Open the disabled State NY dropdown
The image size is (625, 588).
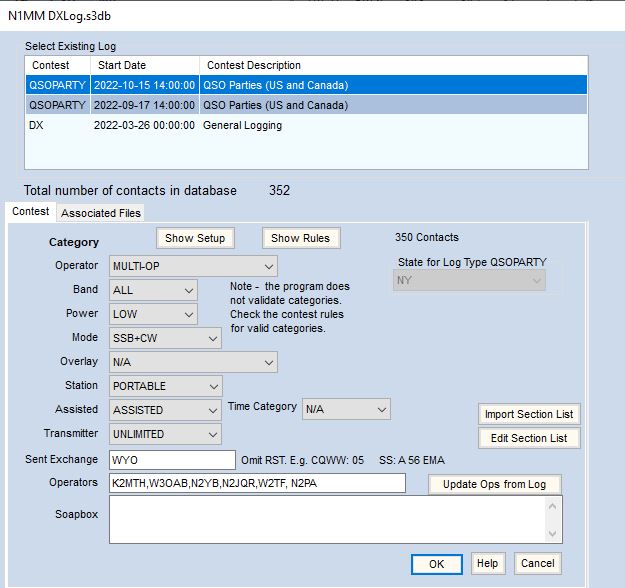469,280
